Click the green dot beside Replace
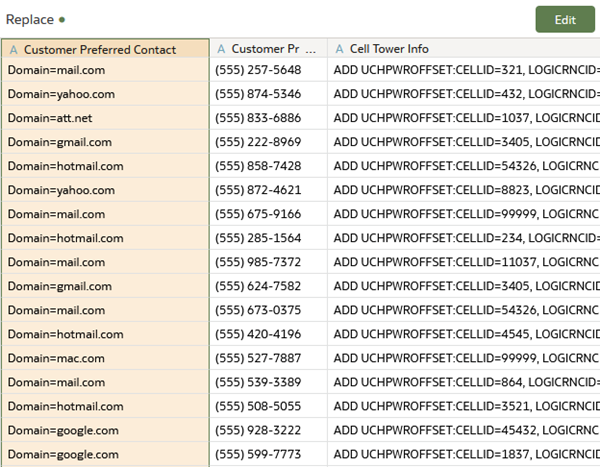 62,20
